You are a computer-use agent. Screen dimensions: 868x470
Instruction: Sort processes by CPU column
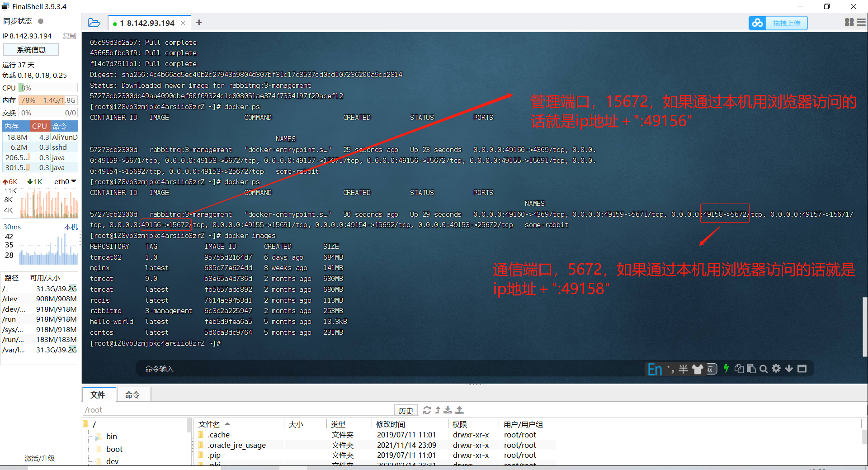[40, 126]
